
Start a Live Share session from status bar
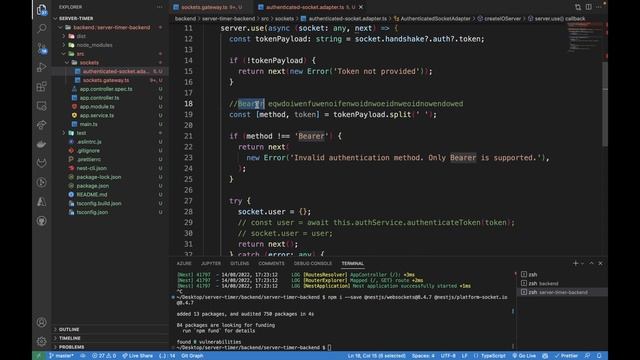pyautogui.click(x=138, y=356)
